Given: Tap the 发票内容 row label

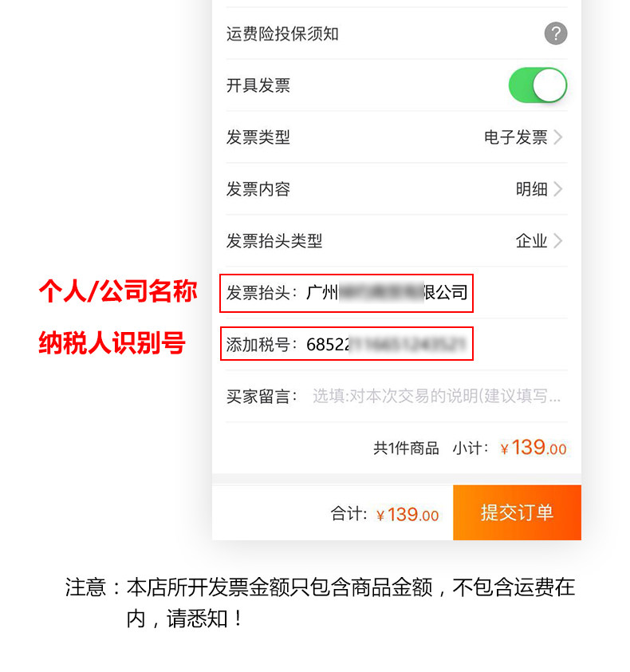Looking at the screenshot, I should tap(258, 189).
